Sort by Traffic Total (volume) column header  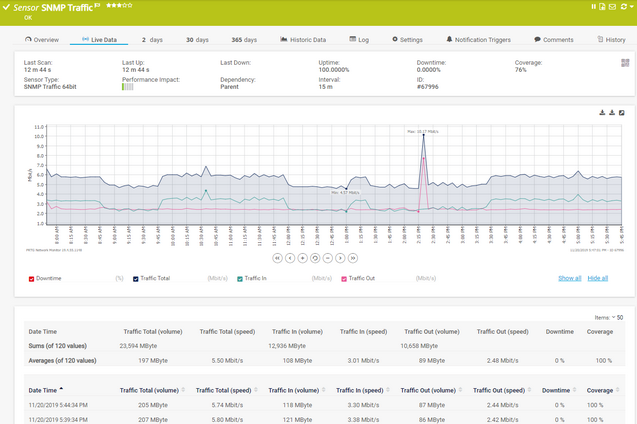tap(150, 390)
